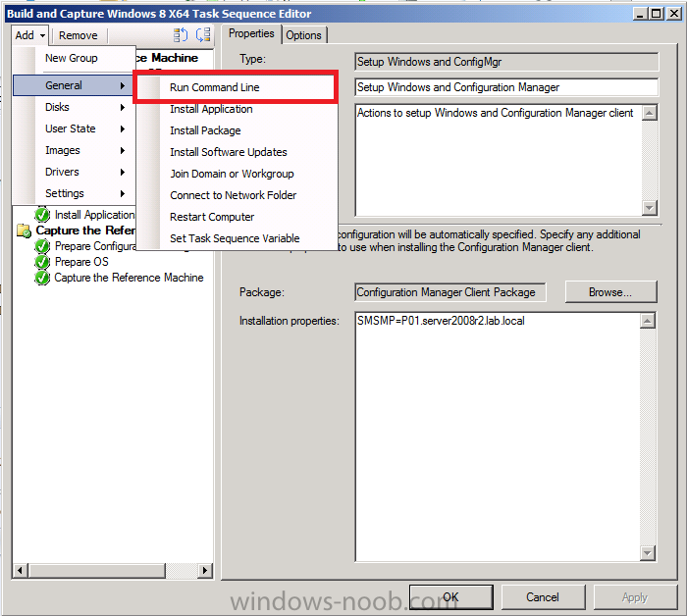The width and height of the screenshot is (687, 616).
Task: Click Installation properties scroll up arrow
Action: pyautogui.click(x=648, y=321)
